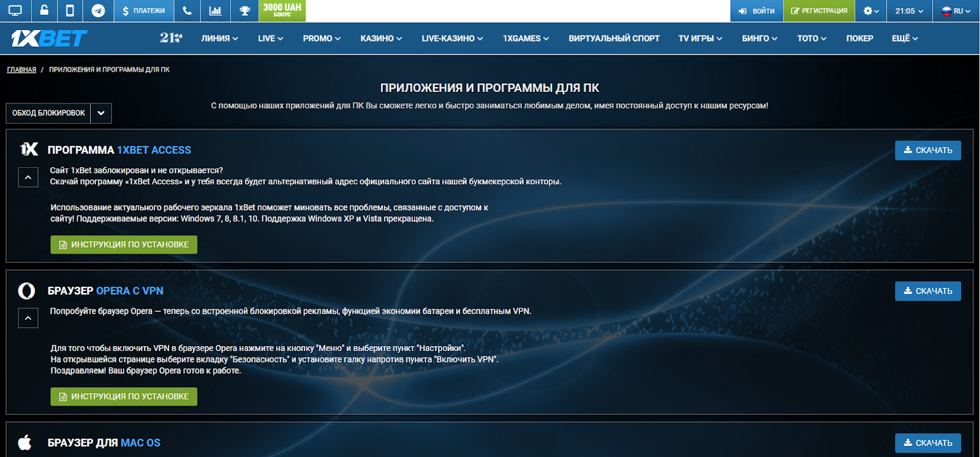Open install instructions for 1xBet Access
This screenshot has height=457, width=980.
tap(124, 244)
